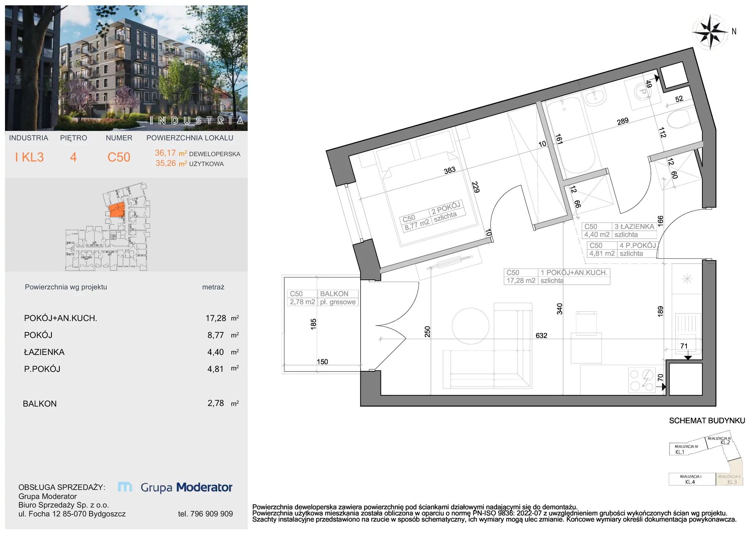This screenshot has width=756, height=534.
Task: Click the 'POWIERZCHNIA LOKALU' header
Action: (190, 138)
